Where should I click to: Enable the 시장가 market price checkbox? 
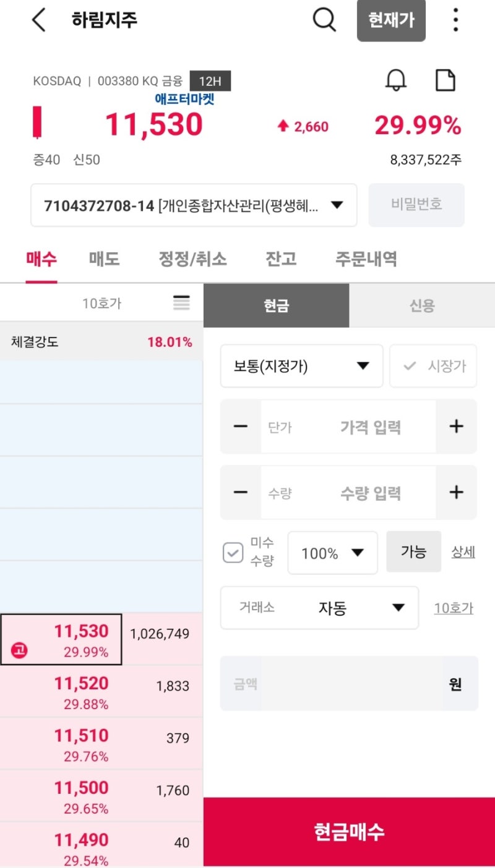click(433, 366)
